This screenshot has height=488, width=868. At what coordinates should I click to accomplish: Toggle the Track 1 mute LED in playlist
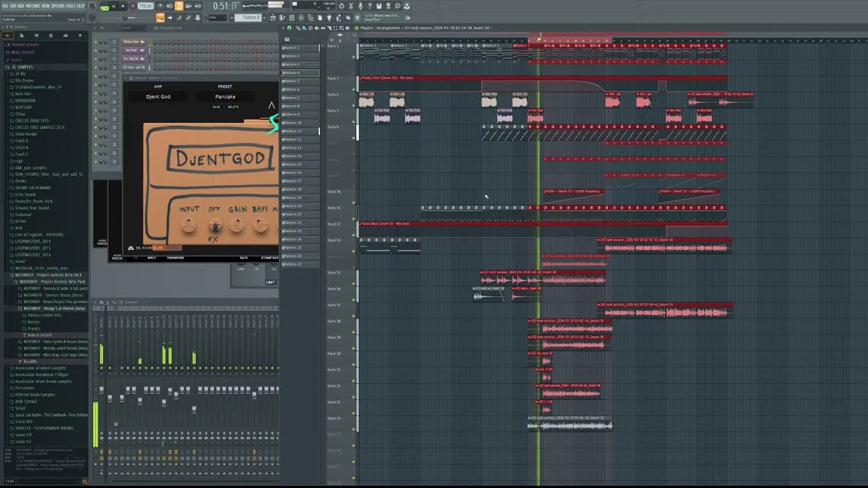coord(354,57)
